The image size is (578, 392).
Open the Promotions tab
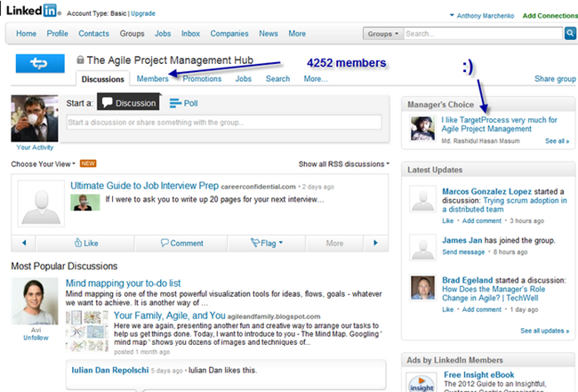[202, 79]
